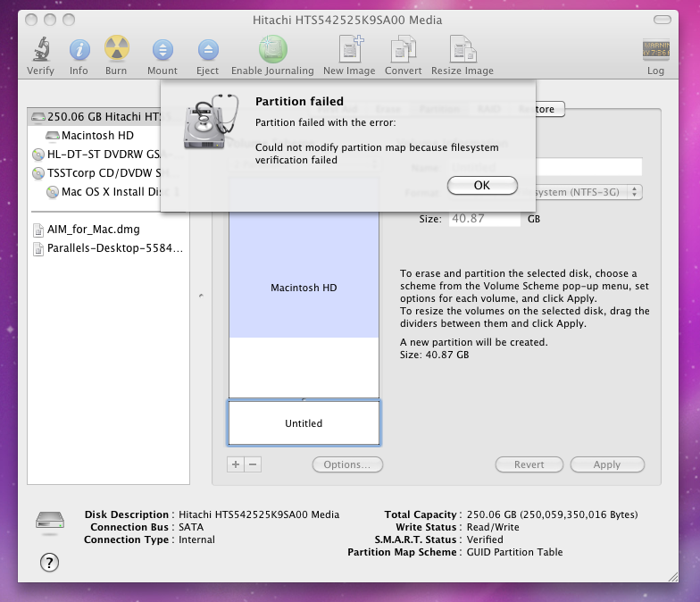Select Parallels-Desktop dmg in sidebar
Viewport: 700px width, 602px height.
[x=107, y=248]
